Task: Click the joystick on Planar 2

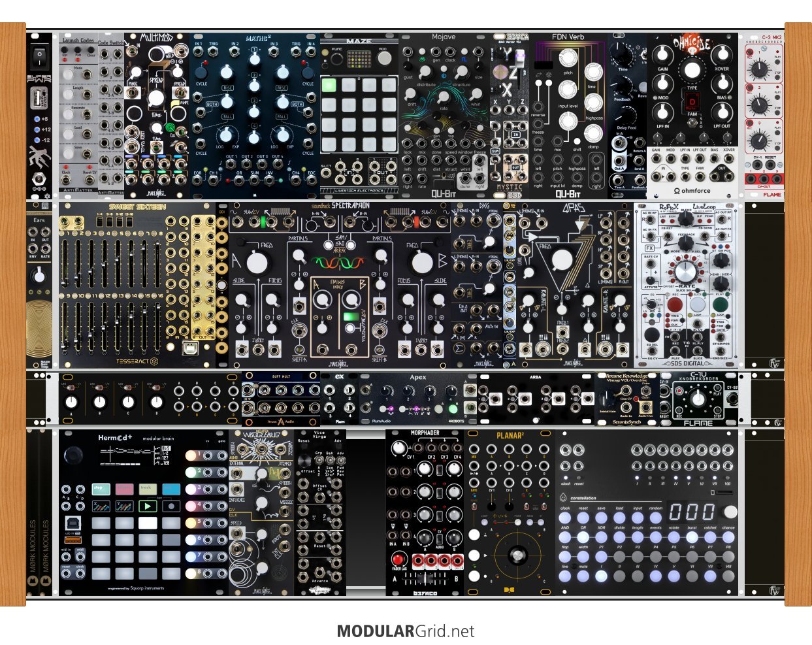Action: (x=518, y=555)
